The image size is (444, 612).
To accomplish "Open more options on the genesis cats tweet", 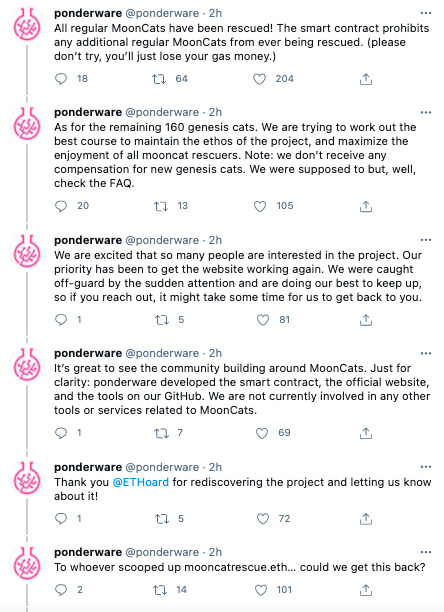I will 426,112.
